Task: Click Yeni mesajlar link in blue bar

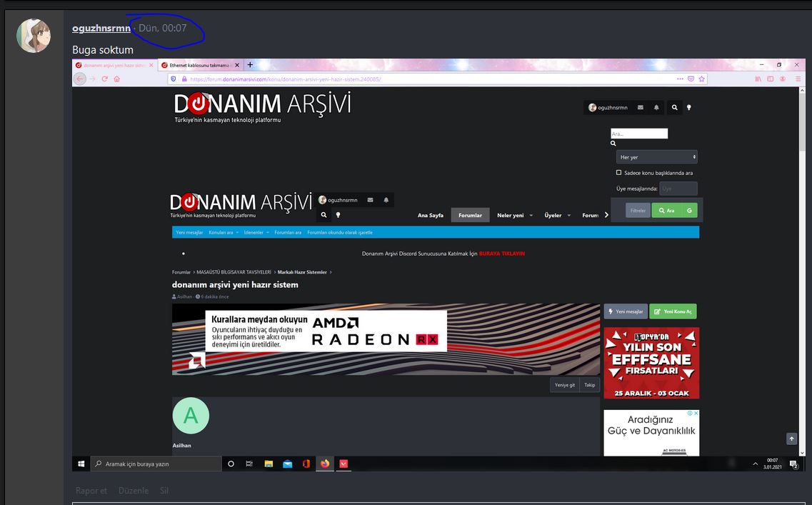Action: click(189, 233)
